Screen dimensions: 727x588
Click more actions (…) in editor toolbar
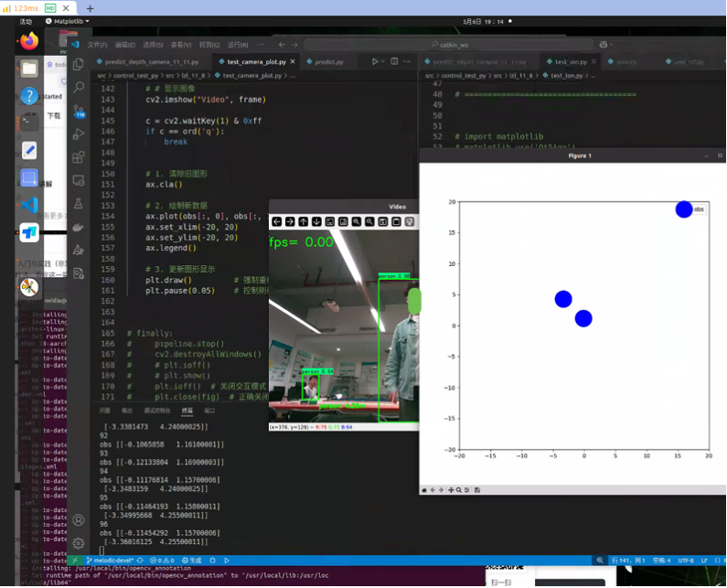407,61
